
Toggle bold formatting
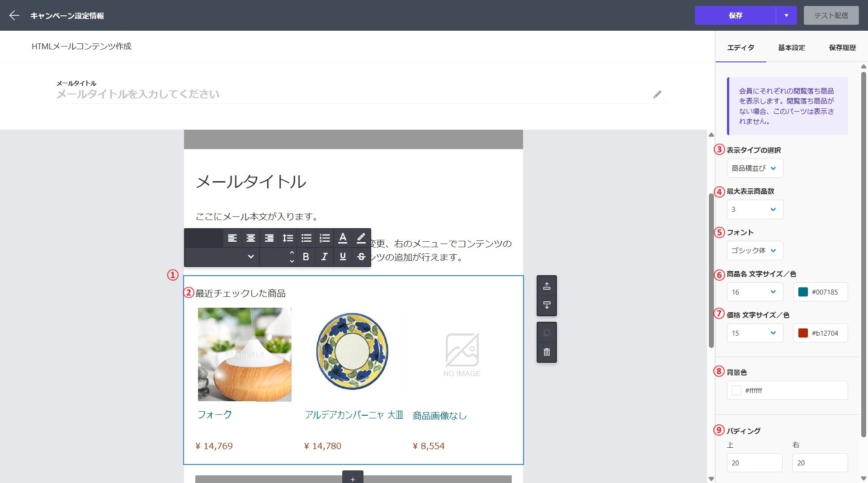click(x=306, y=257)
